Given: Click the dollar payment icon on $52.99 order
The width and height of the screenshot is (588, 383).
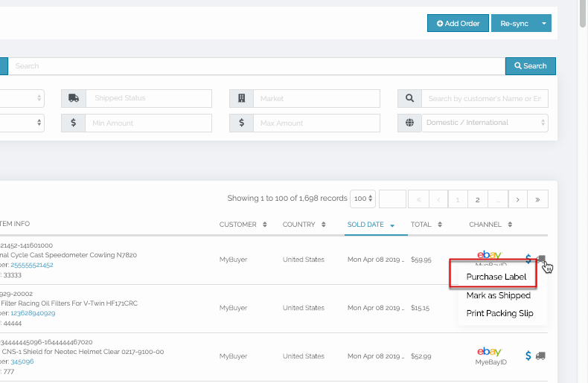Looking at the screenshot, I should click(x=528, y=355).
